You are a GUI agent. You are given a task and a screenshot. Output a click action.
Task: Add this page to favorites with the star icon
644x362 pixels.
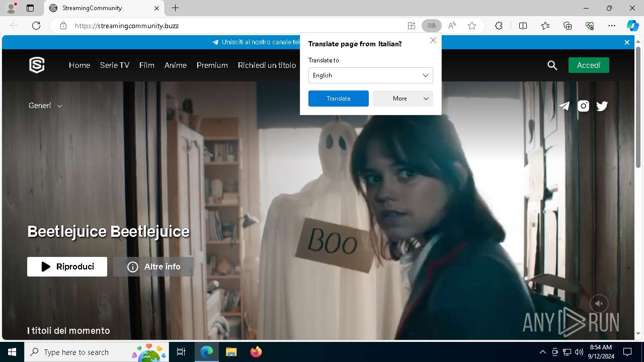pos(472,26)
